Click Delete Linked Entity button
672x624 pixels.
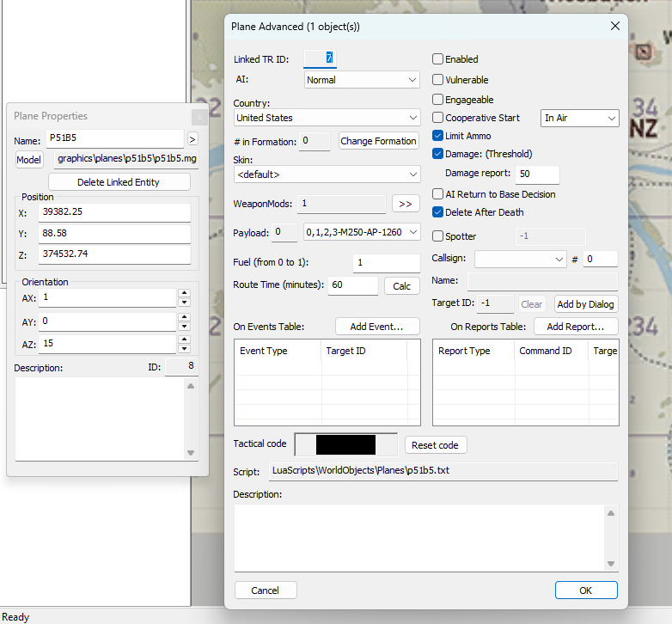pos(119,182)
